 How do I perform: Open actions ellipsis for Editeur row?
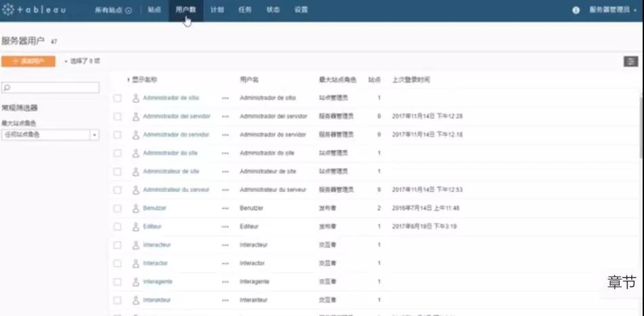(x=225, y=226)
